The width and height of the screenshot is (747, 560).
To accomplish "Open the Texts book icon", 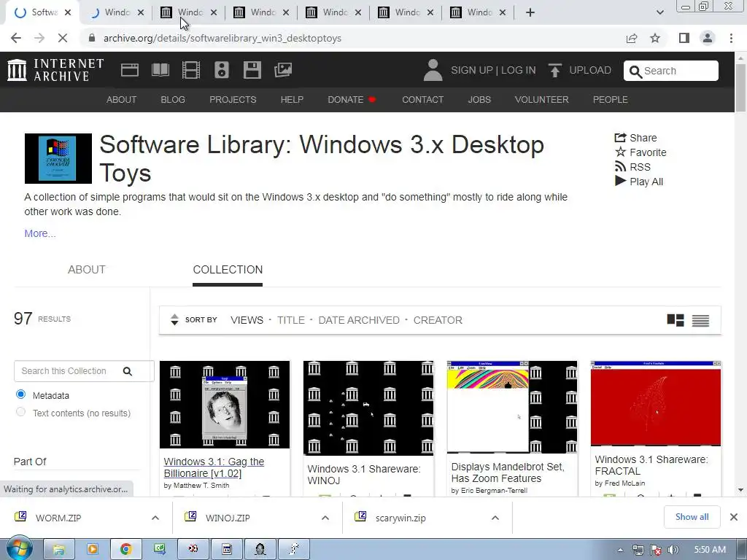I will click(160, 70).
